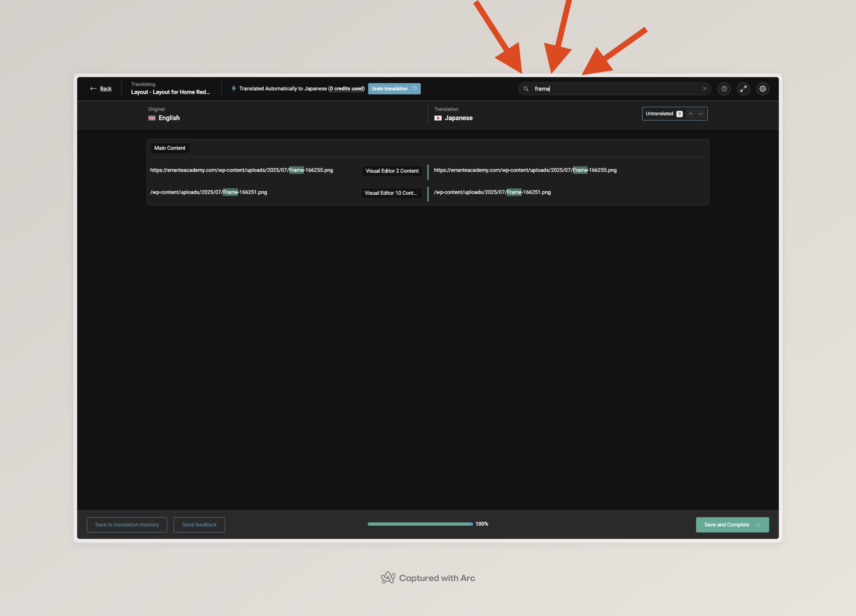856x616 pixels.
Task: Click the search magnifier icon
Action: 526,89
